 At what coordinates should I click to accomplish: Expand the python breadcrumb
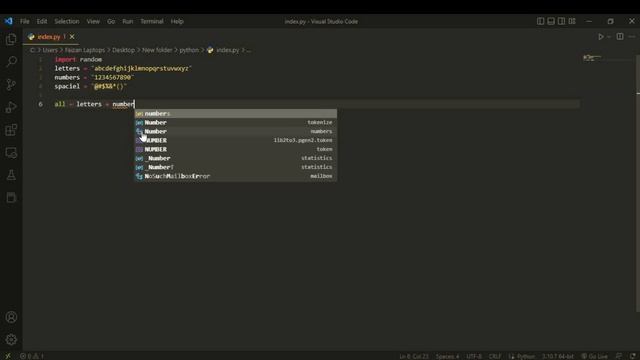pos(189,50)
